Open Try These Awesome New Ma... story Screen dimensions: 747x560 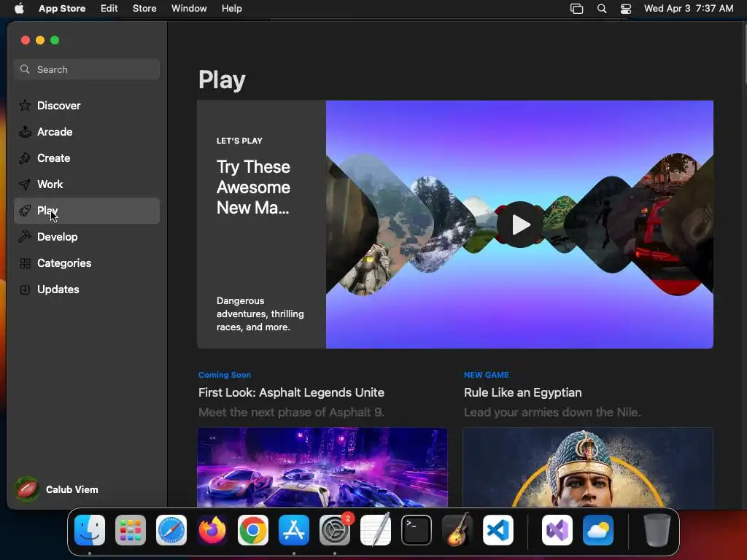pyautogui.click(x=253, y=187)
